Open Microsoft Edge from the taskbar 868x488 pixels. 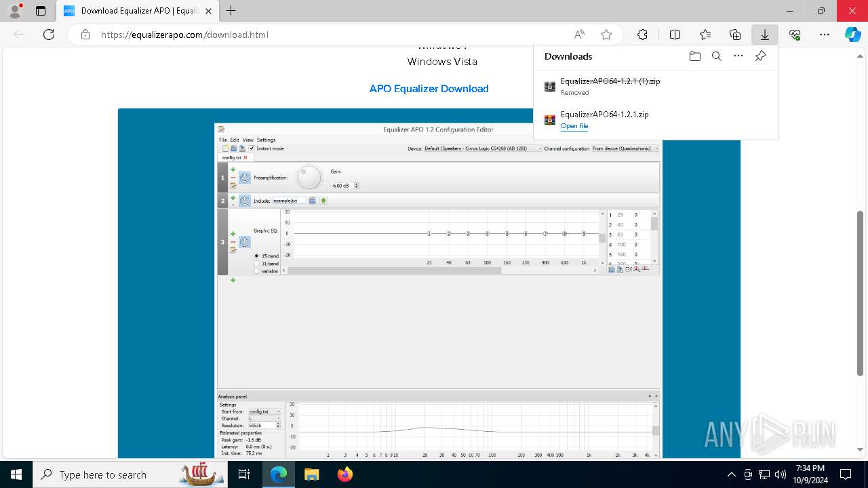pyautogui.click(x=279, y=474)
